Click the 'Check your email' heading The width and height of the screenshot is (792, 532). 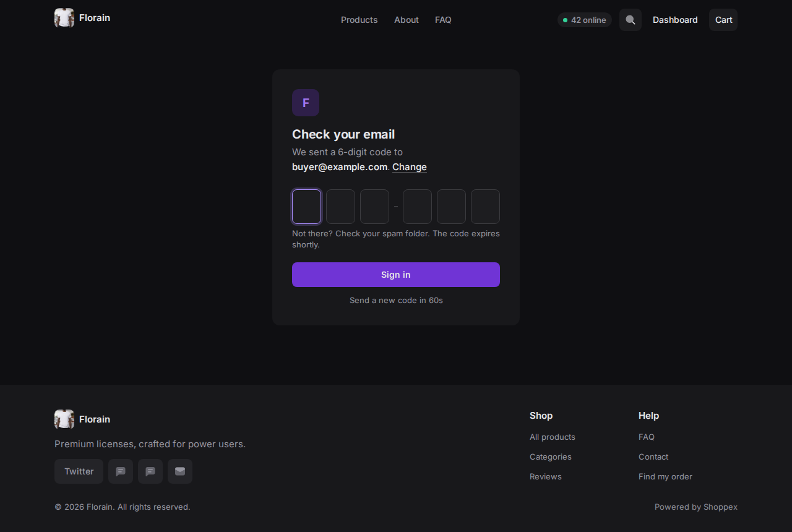[343, 134]
